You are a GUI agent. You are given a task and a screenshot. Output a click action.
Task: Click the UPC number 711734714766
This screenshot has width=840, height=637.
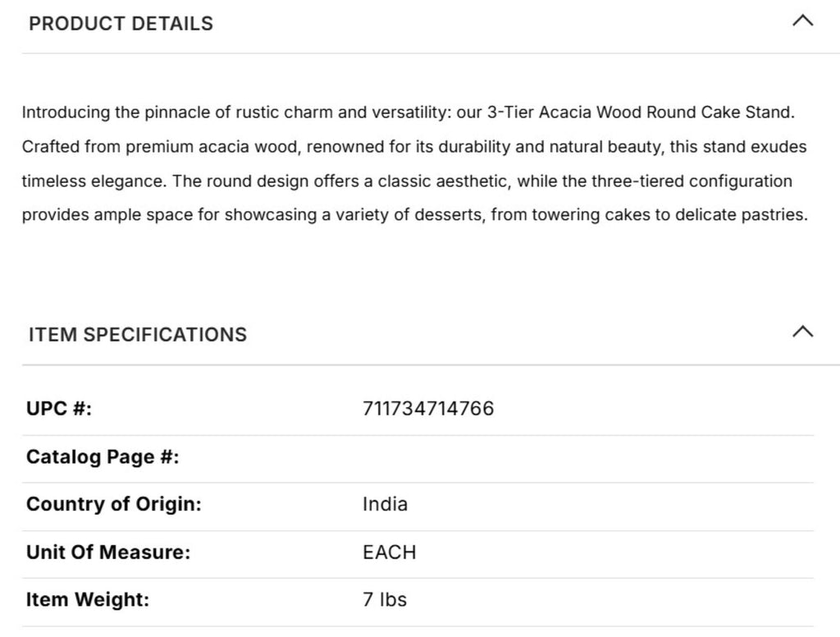427,409
